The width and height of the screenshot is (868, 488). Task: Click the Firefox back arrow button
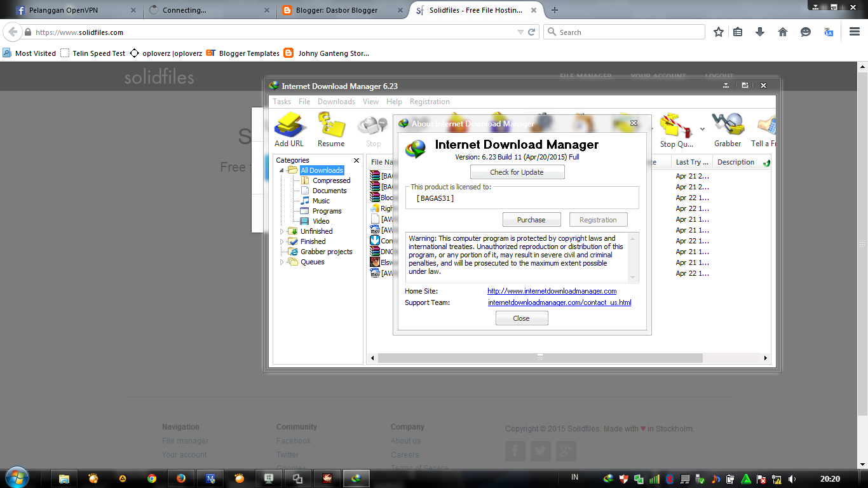pyautogui.click(x=13, y=32)
